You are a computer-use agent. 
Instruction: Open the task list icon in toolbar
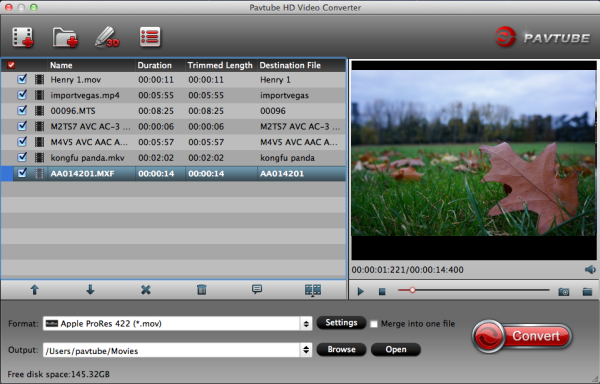150,37
